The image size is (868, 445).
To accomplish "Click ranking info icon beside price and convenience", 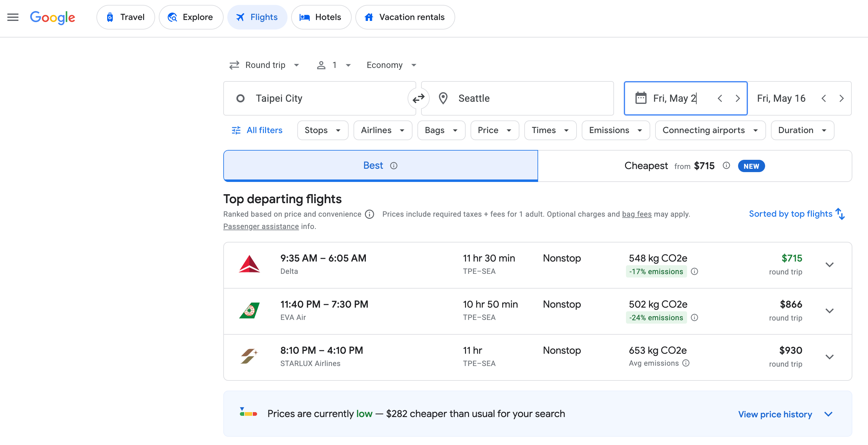I will tap(369, 214).
